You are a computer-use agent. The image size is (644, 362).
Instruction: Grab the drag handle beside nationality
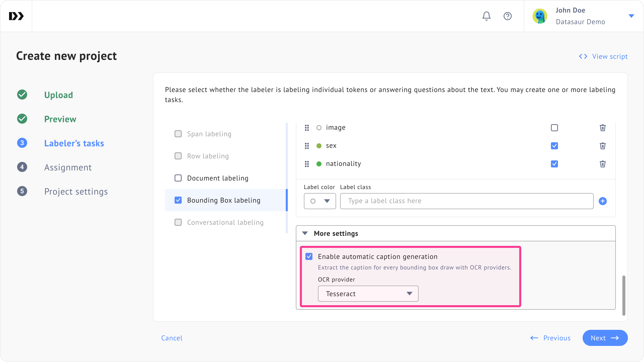pyautogui.click(x=307, y=164)
